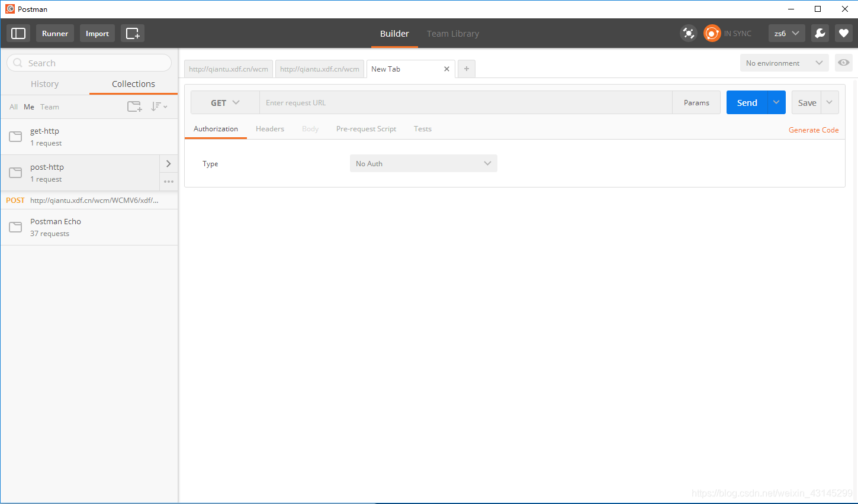The width and height of the screenshot is (858, 504).
Task: Expand post-http collection details arrow
Action: point(169,164)
